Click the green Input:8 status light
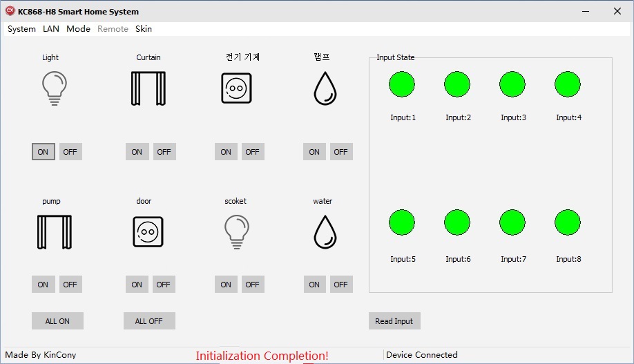Screen dimensions: 634x364 [568, 222]
